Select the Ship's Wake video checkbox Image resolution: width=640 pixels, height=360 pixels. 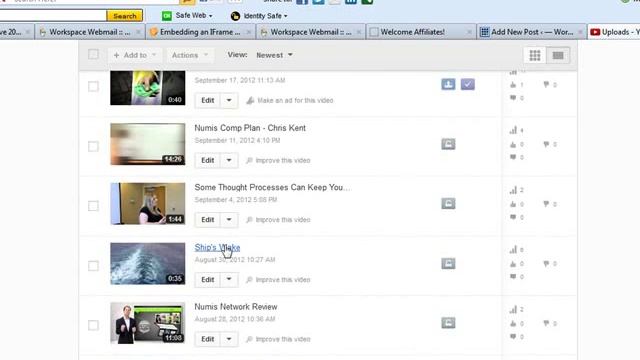93,266
